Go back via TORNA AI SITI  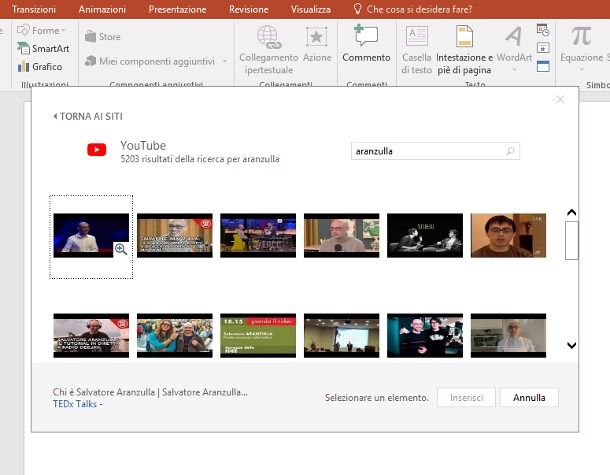click(88, 116)
